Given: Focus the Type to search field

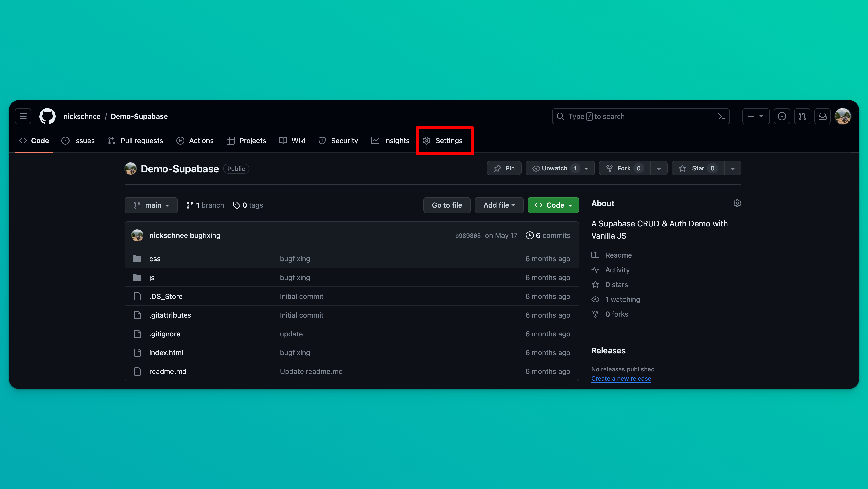Looking at the screenshot, I should pos(640,116).
